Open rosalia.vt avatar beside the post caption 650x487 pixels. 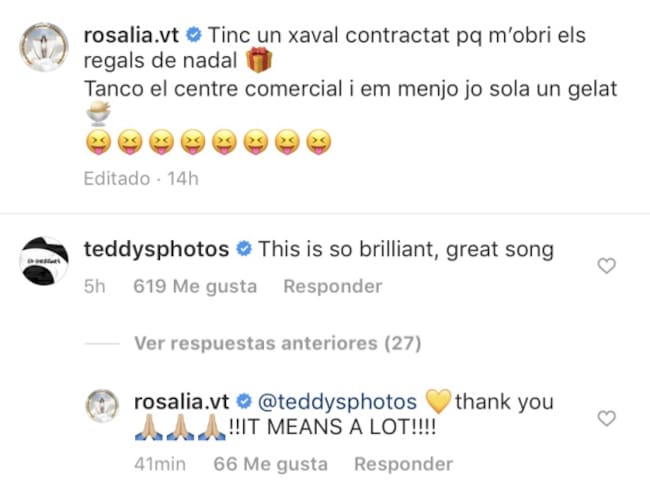click(43, 45)
